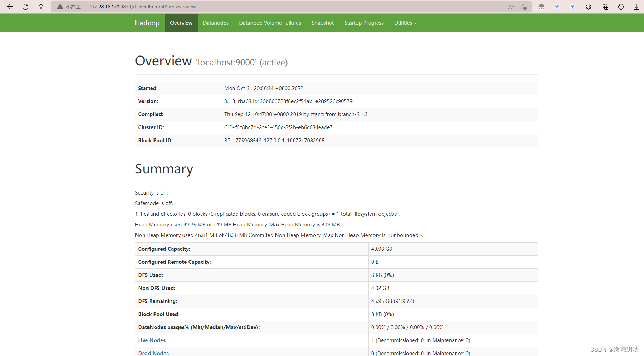Click 'Safemode is off.' text
Image resolution: width=644 pixels, height=356 pixels.
click(154, 203)
